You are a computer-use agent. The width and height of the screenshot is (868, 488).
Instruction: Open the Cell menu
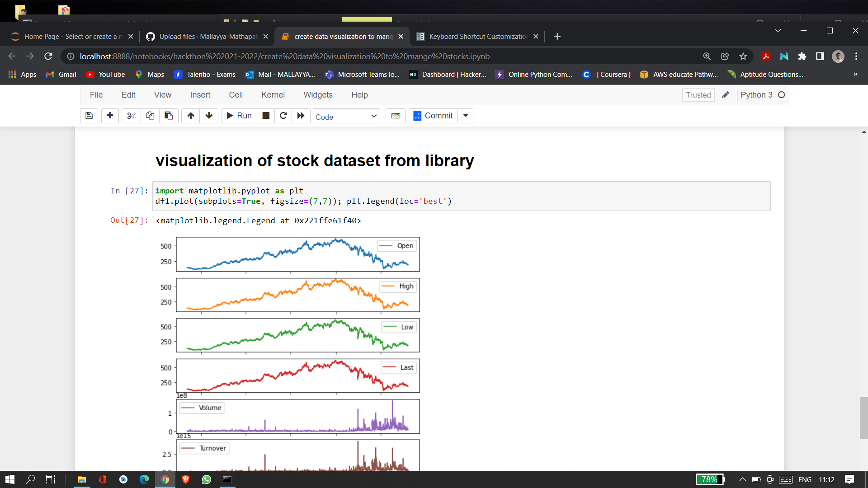[236, 95]
